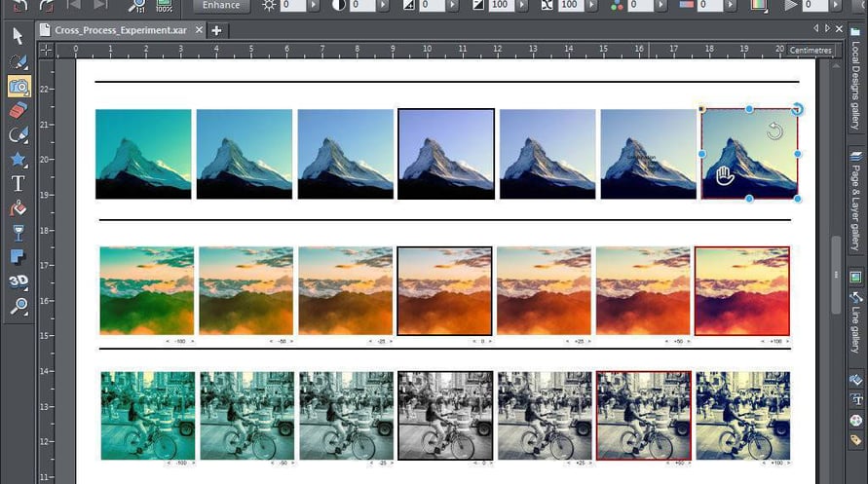The height and width of the screenshot is (484, 868).
Task: Select the 3D Extrude tool
Action: click(19, 281)
